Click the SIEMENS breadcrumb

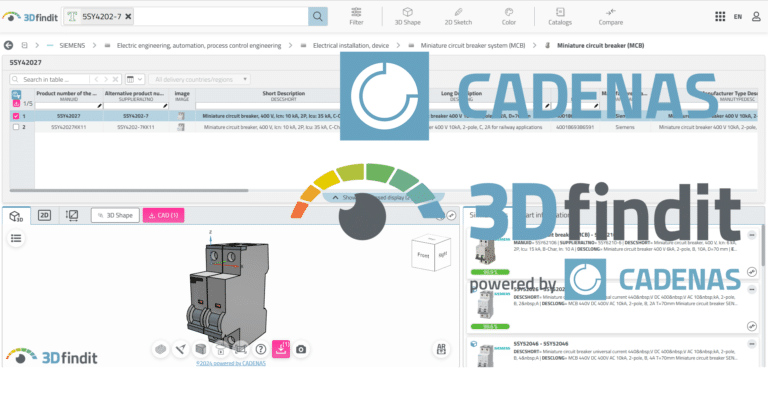click(x=72, y=45)
